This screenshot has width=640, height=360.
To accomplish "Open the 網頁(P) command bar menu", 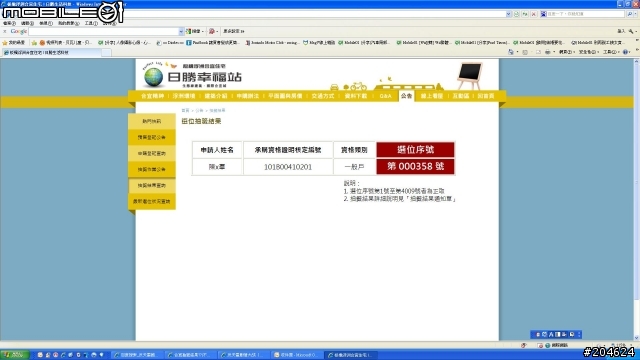I will click(x=567, y=52).
